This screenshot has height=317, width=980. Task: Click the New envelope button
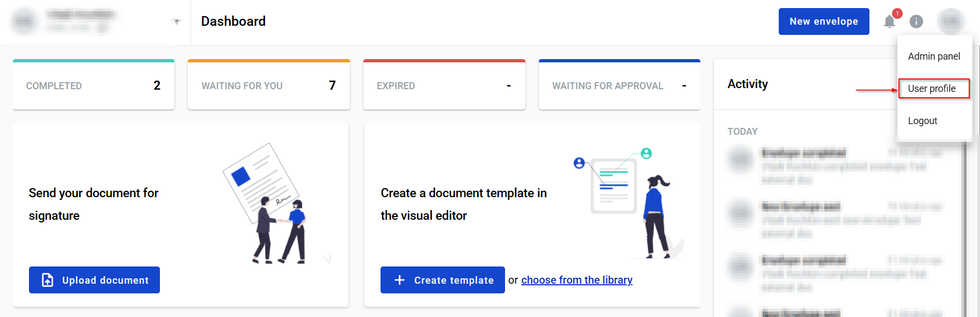point(823,21)
